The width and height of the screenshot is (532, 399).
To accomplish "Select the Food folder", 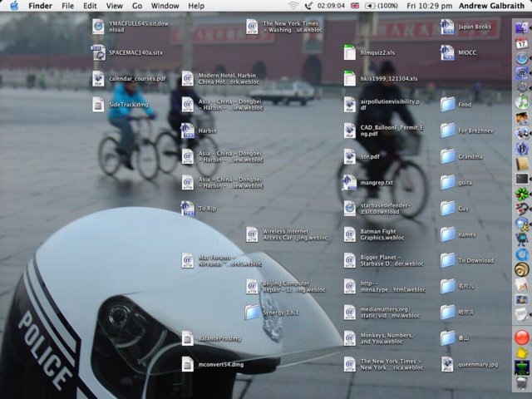I will pyautogui.click(x=447, y=105).
